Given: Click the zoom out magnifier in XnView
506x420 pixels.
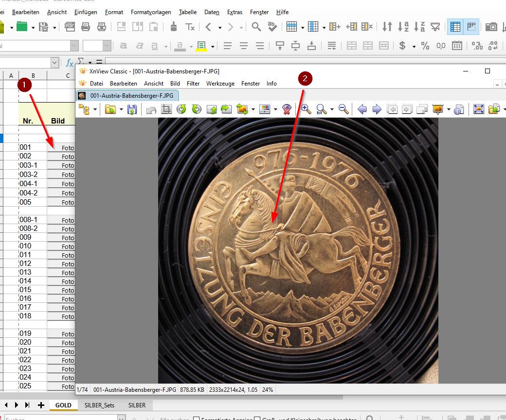Looking at the screenshot, I should coord(343,109).
